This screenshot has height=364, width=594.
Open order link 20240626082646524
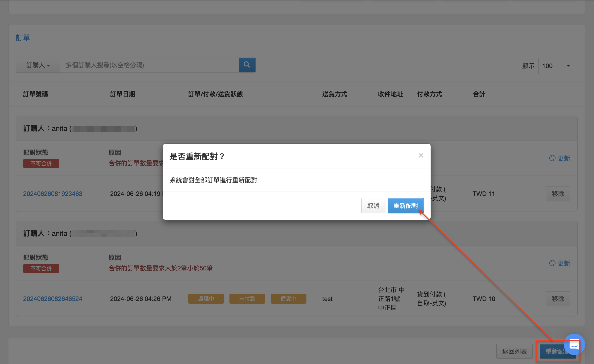tap(53, 299)
